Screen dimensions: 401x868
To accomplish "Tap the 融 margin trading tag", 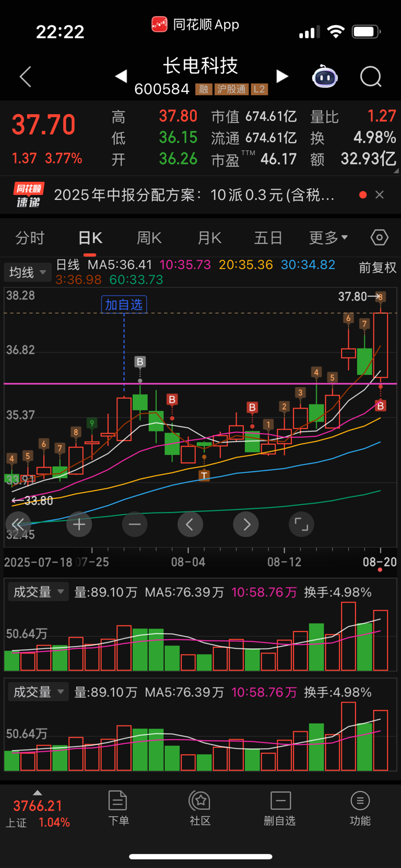I will pos(204,89).
